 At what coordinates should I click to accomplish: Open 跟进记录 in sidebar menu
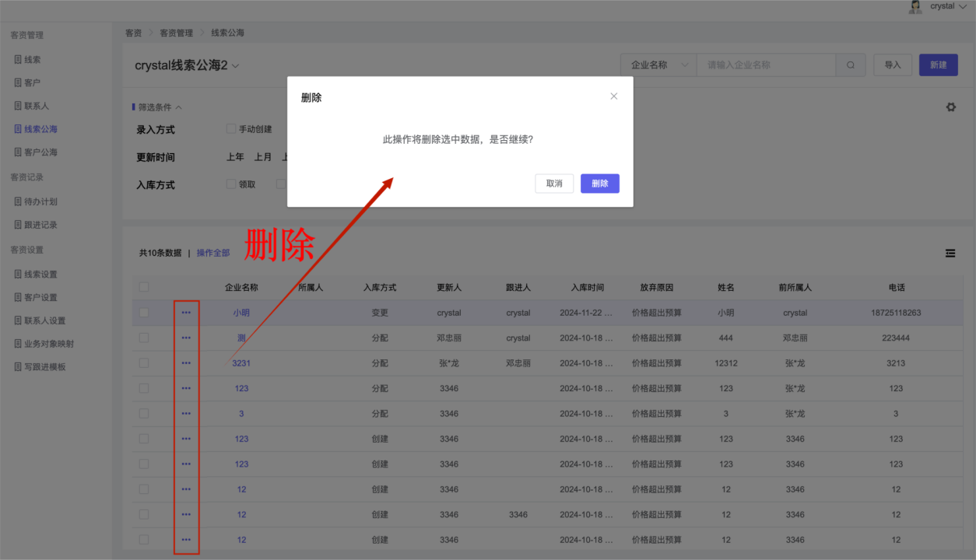point(40,225)
